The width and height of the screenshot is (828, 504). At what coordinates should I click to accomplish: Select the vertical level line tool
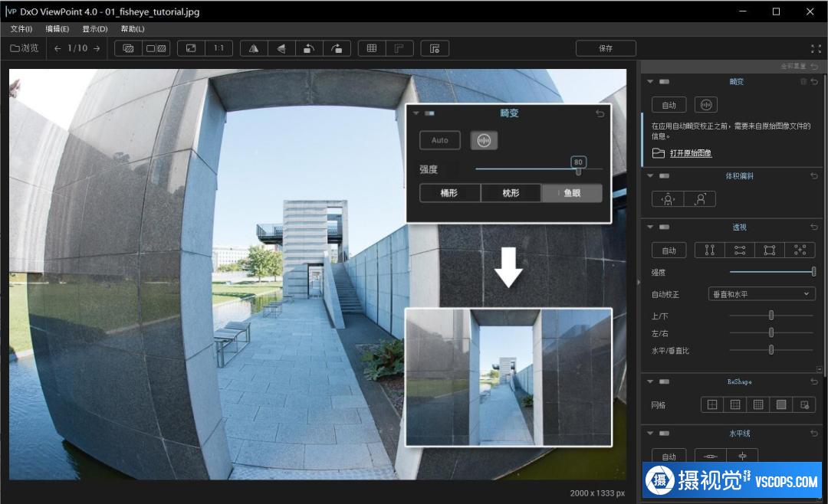742,456
